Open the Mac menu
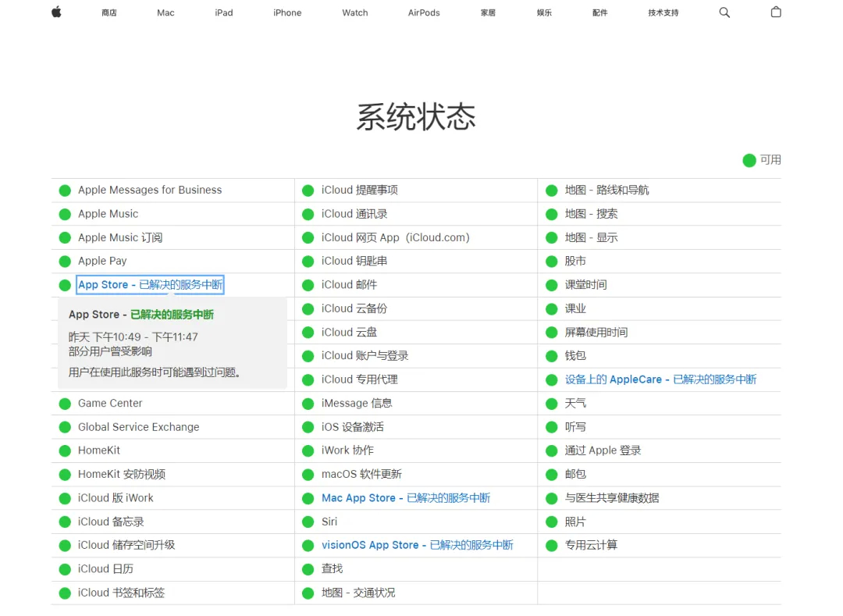 point(165,12)
